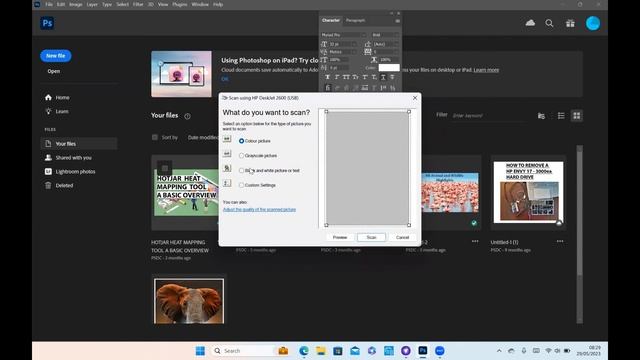Select the Custom Settings option
Viewport: 640px width, 360px height.
[241, 185]
